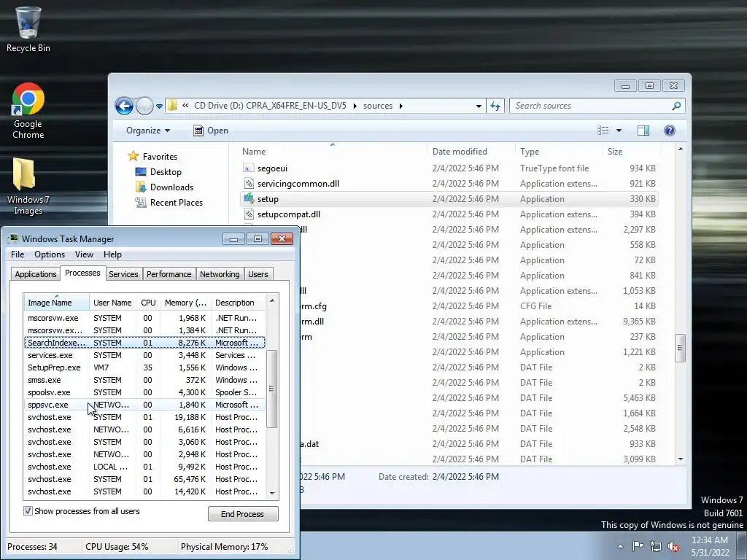Refresh the sources folder view
The image size is (747, 560).
[x=495, y=106]
